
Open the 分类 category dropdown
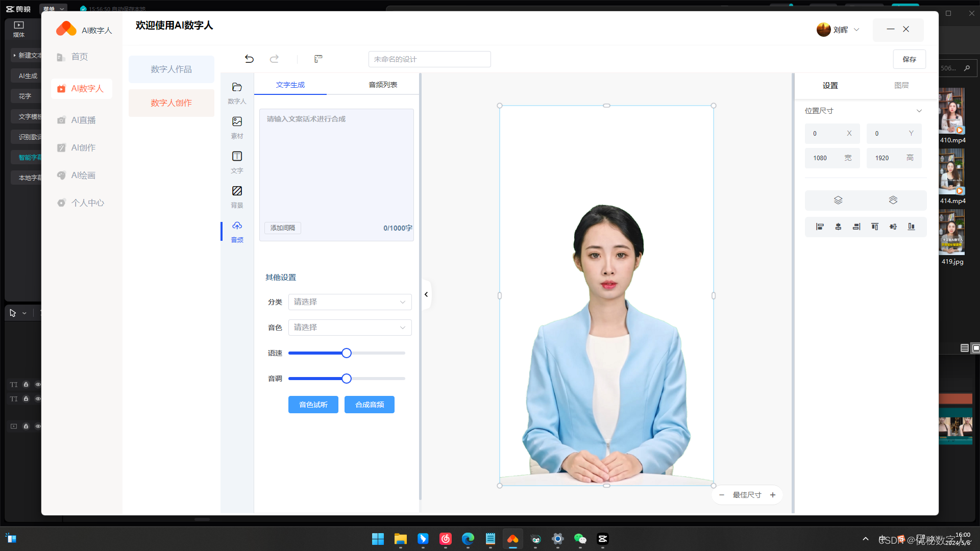(x=350, y=302)
